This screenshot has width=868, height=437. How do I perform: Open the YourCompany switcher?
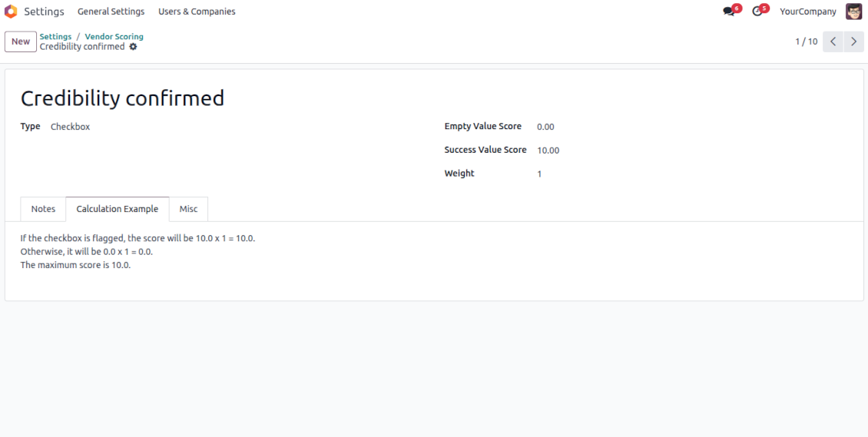[807, 12]
